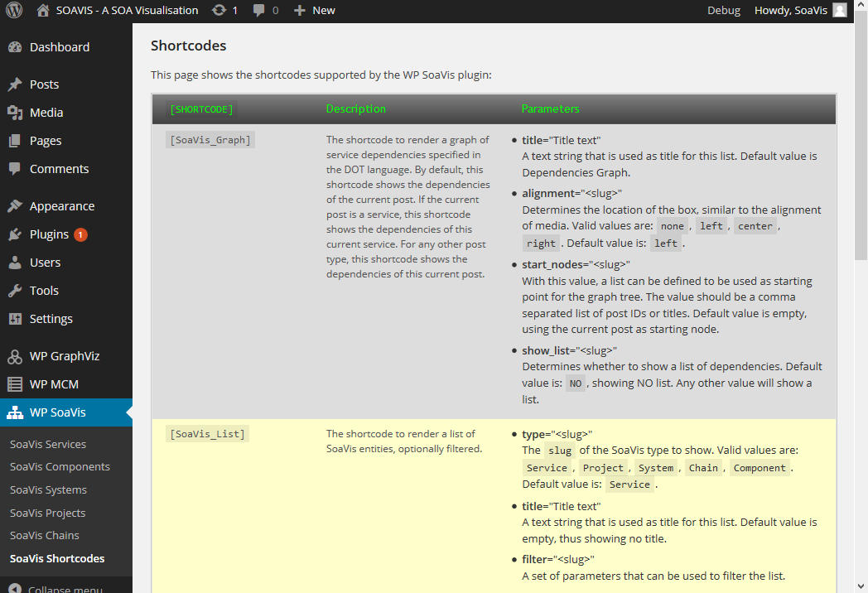Click the home icon beside the site name

click(42, 10)
